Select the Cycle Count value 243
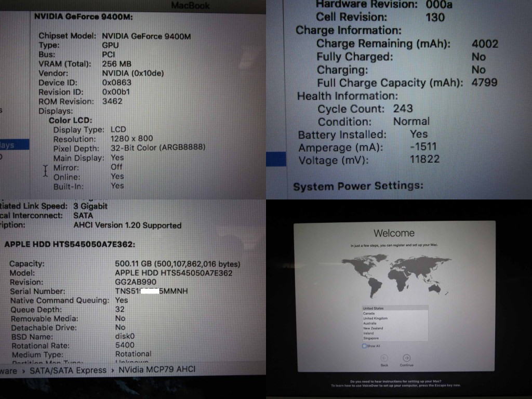 403,109
